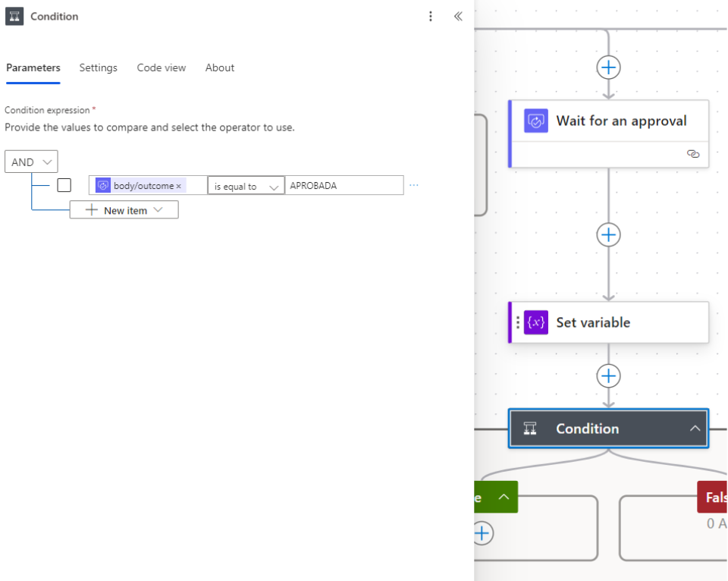The image size is (728, 581).
Task: Click the approval icon on Wait for an approval
Action: [536, 121]
